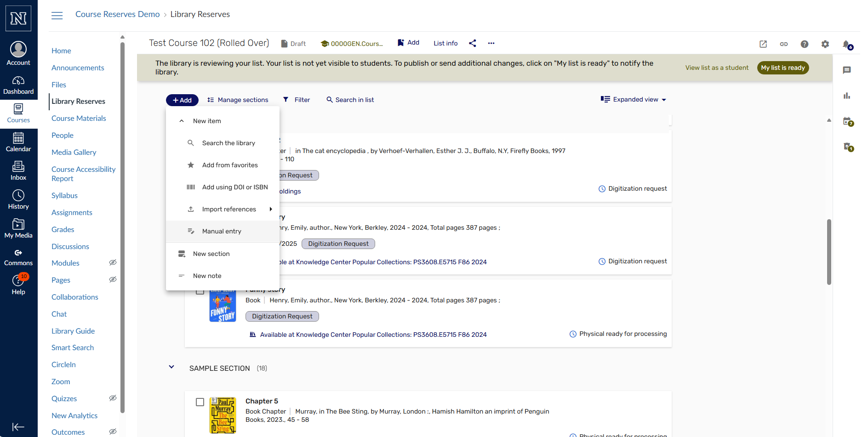Click the course menu scrollbar
The image size is (868, 437).
(122, 227)
